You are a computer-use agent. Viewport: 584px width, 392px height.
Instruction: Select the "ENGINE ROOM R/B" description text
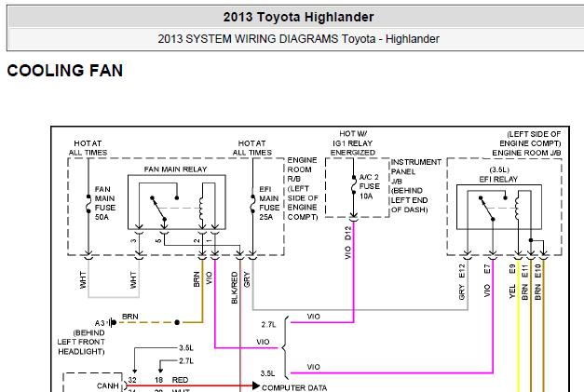pos(303,188)
